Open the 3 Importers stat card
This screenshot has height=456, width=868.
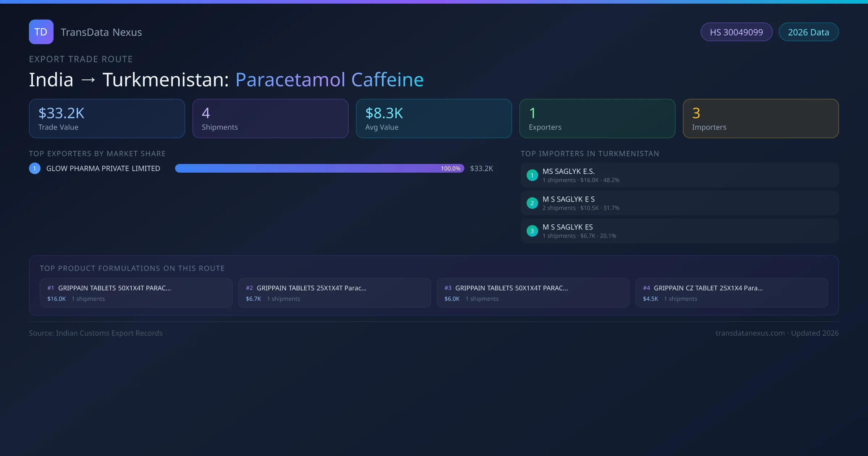761,119
